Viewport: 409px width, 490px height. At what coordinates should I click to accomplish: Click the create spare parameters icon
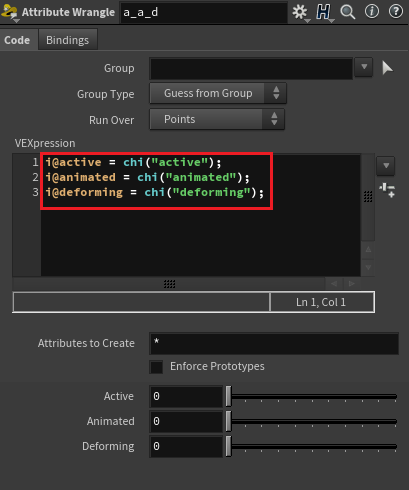click(x=387, y=190)
